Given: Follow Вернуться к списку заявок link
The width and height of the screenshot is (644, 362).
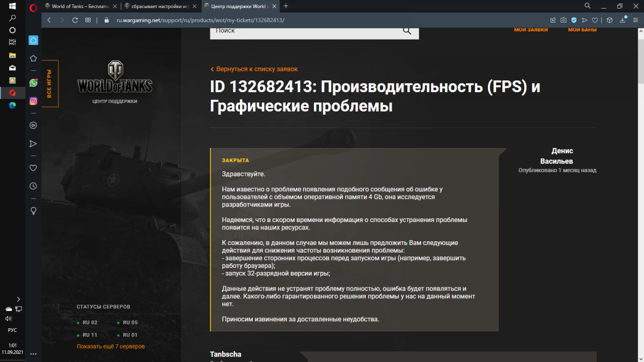Looking at the screenshot, I should pos(254,69).
